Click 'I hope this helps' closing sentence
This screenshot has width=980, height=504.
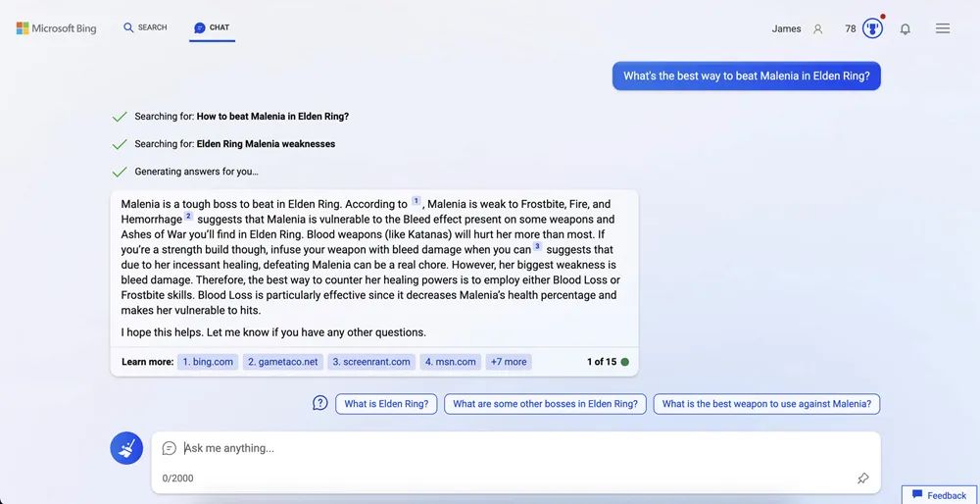[273, 332]
